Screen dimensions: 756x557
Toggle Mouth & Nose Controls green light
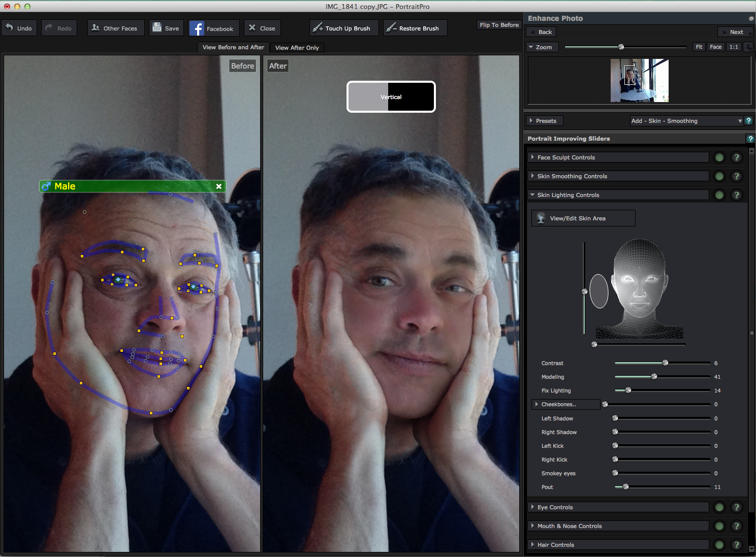[x=719, y=526]
